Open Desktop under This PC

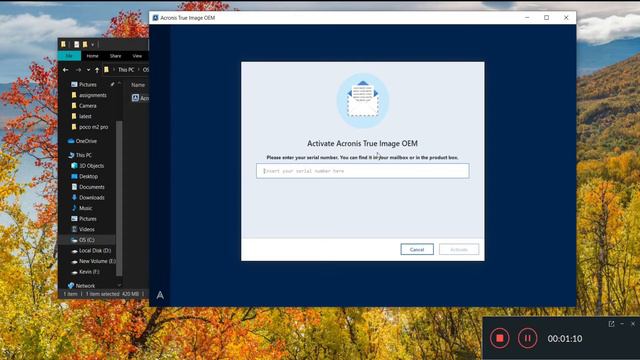[88, 176]
